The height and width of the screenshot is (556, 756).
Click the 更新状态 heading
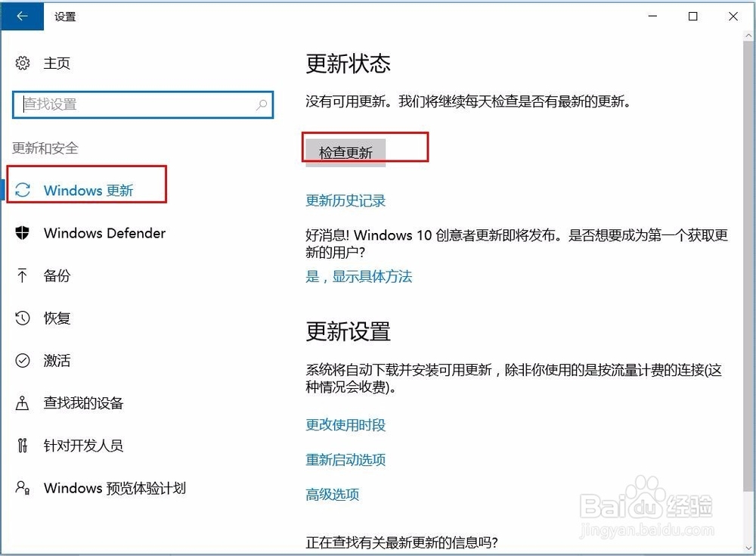click(348, 64)
